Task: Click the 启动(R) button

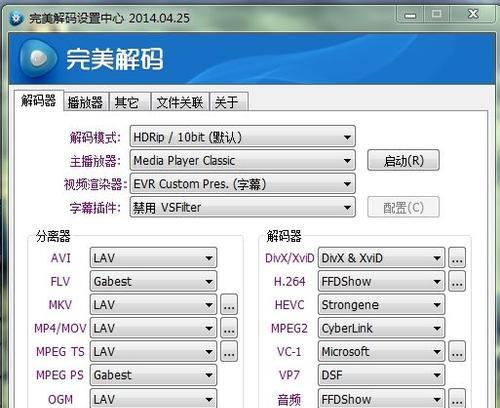Action: pyautogui.click(x=403, y=161)
